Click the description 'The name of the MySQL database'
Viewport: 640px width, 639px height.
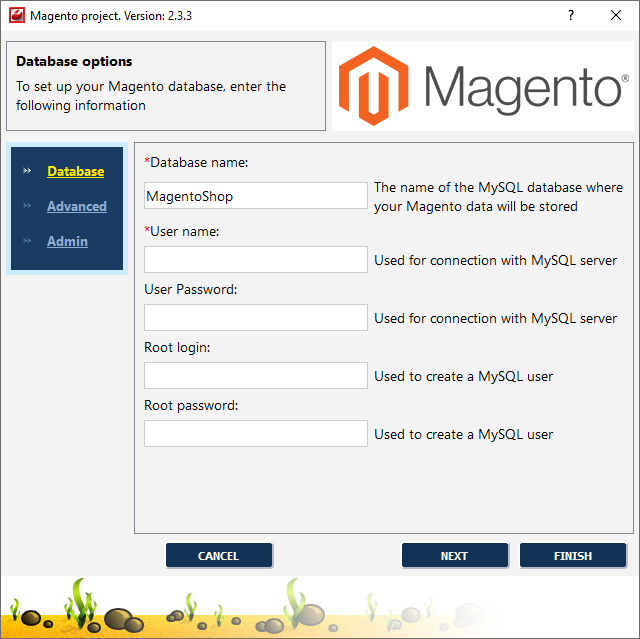[x=498, y=197]
